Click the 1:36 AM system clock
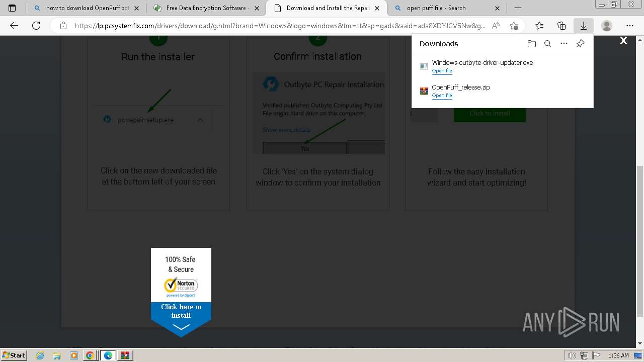Screen dimensions: 644x362 pos(618,355)
